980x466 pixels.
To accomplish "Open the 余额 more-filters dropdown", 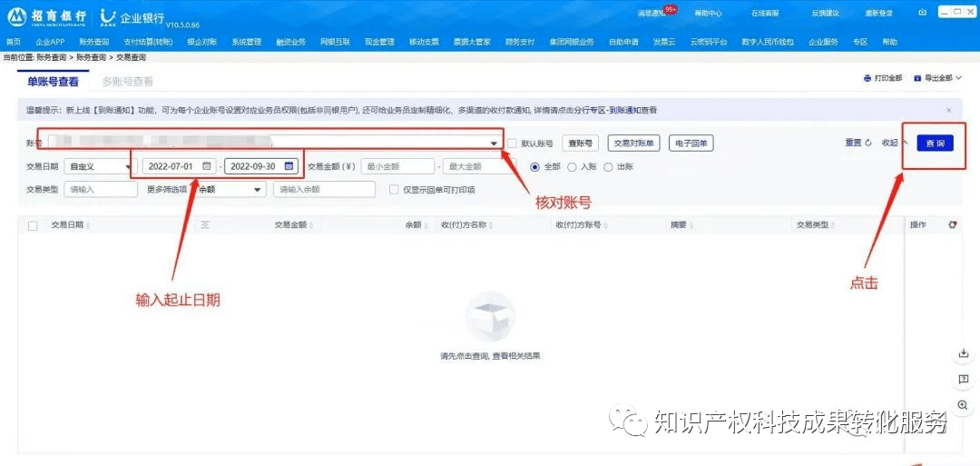I will pos(230,190).
